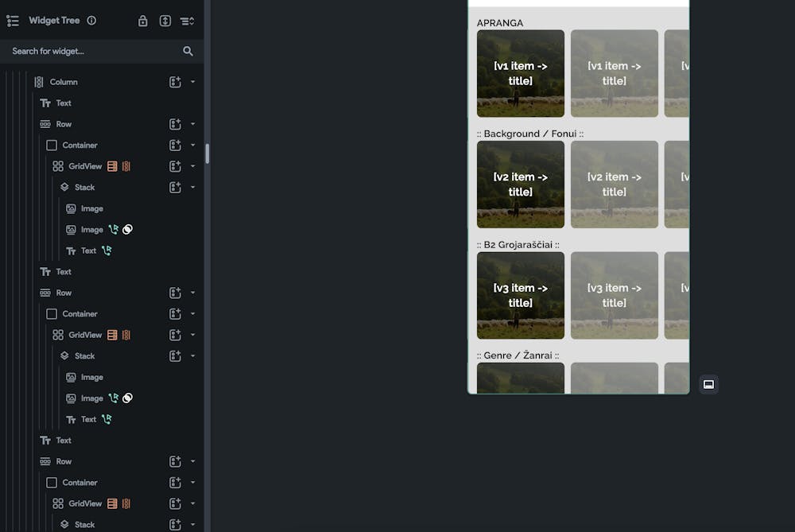Click the third GridView's orange dynamic-children icon
Screen dimensions: 795x532
point(126,503)
